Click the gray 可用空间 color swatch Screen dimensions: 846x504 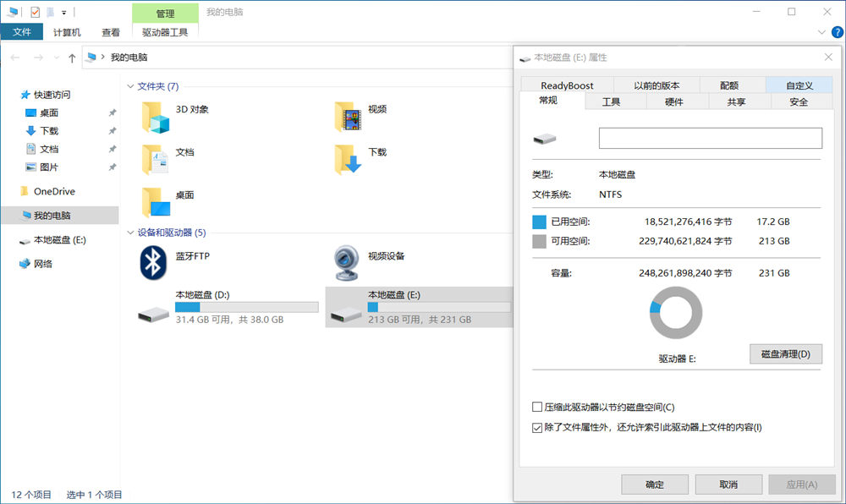coord(539,242)
